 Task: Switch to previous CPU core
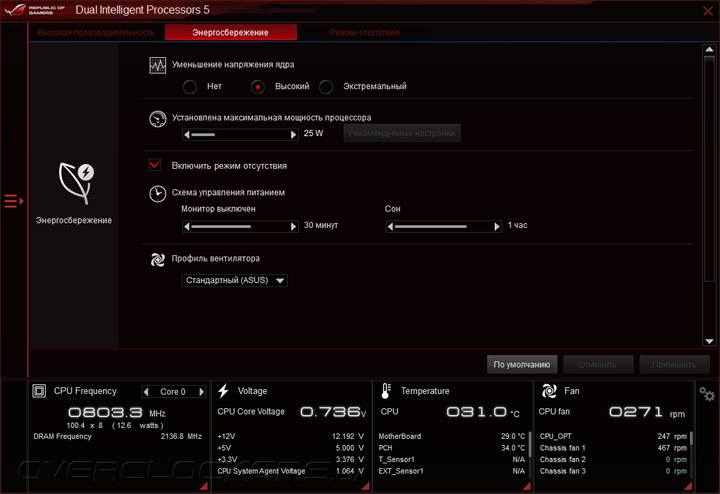click(x=146, y=392)
